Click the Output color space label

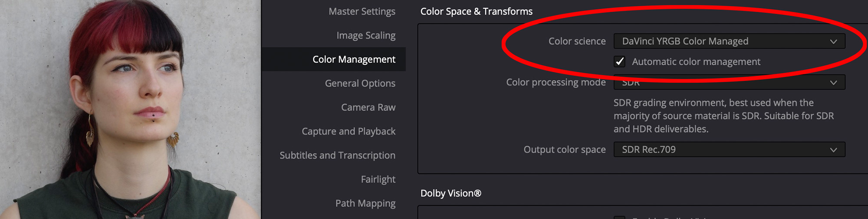coord(564,149)
